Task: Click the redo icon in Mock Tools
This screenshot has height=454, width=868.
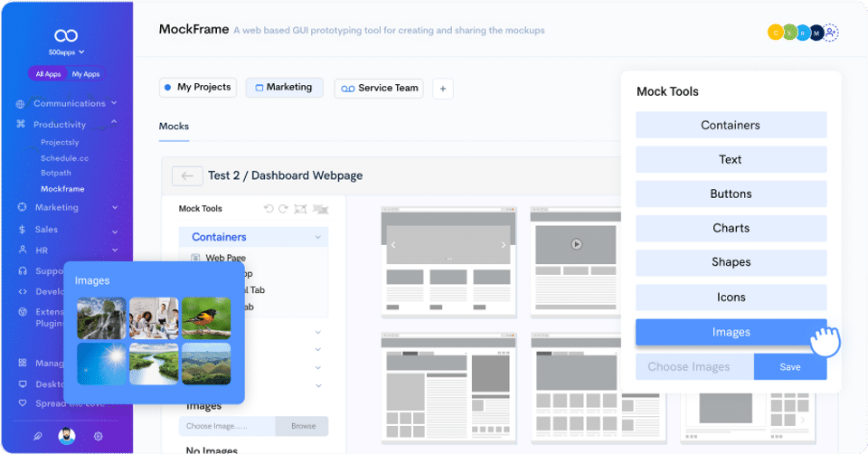Action: pyautogui.click(x=283, y=209)
